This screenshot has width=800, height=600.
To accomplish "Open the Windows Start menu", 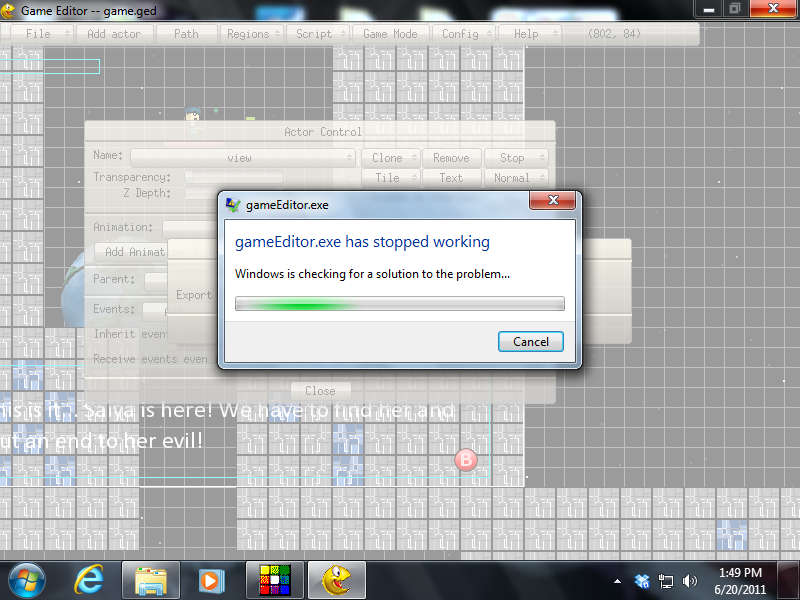I will pyautogui.click(x=27, y=581).
